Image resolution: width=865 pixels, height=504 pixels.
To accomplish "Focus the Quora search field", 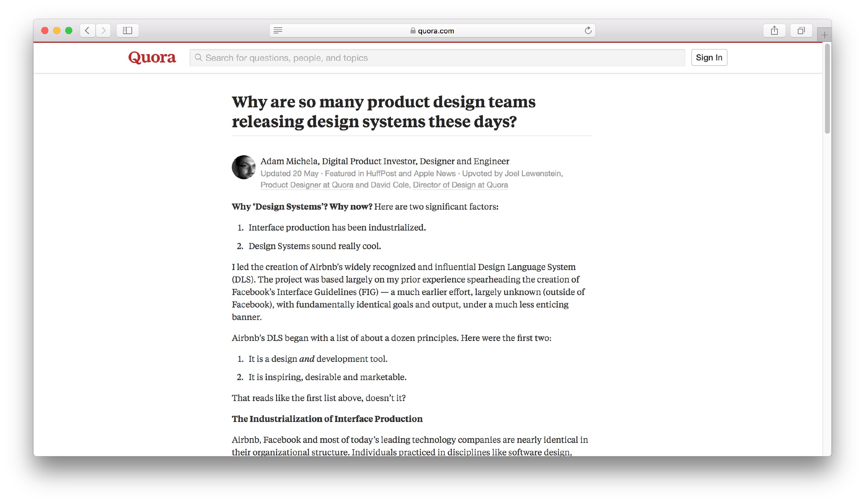I will point(437,58).
